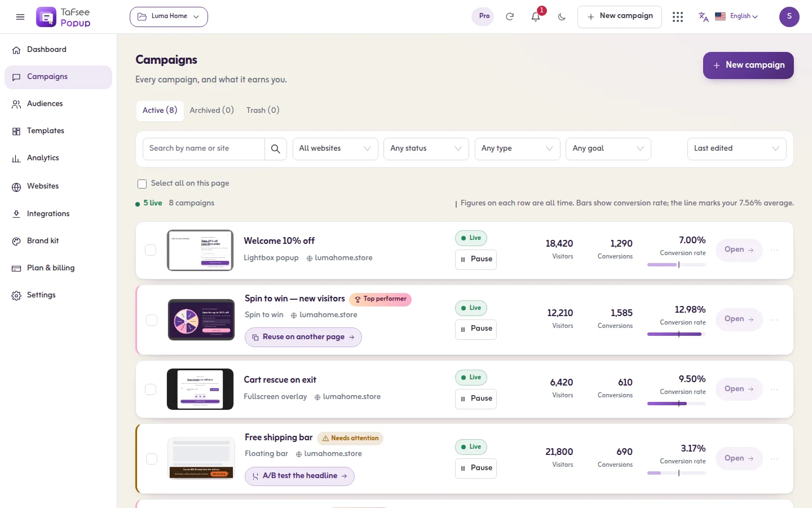Open the apps grid icon

coord(678,17)
